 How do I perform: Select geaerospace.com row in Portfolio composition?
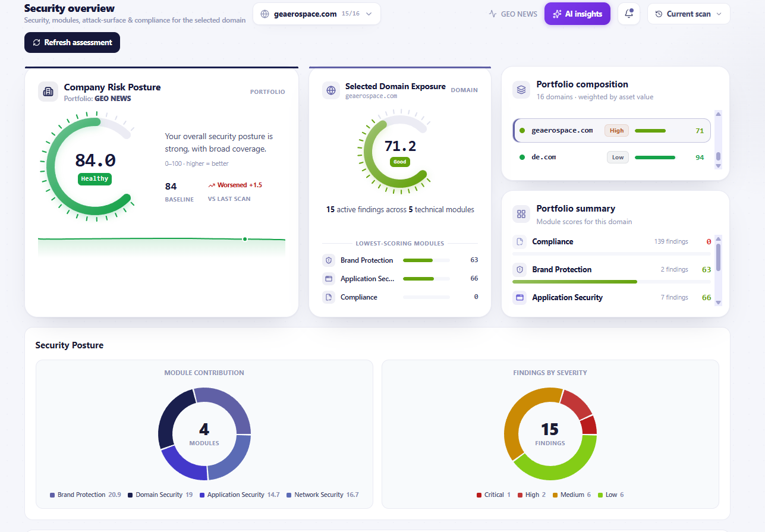[612, 131]
